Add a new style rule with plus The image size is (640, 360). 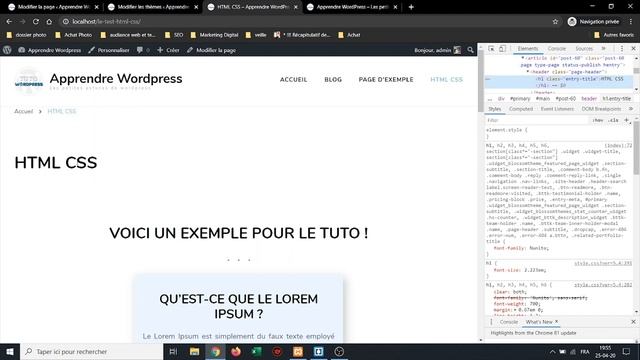[627, 120]
